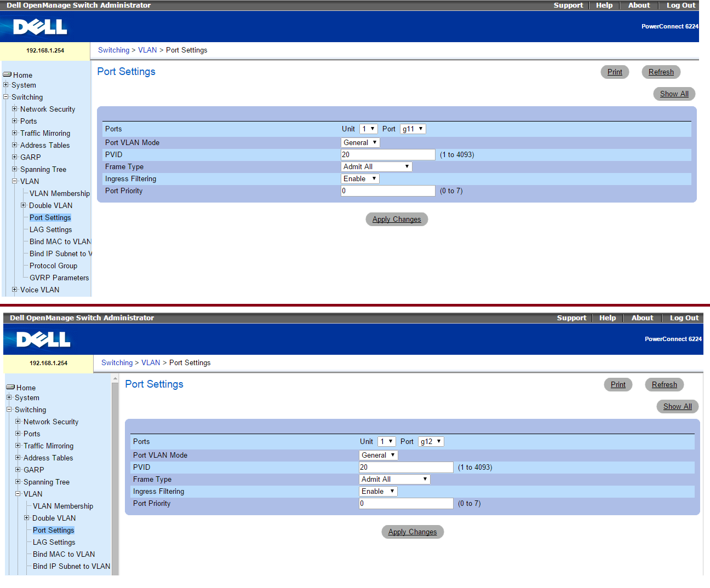Click the Home drive icon in the g12 page sidebar
This screenshot has width=710, height=588.
10,387
